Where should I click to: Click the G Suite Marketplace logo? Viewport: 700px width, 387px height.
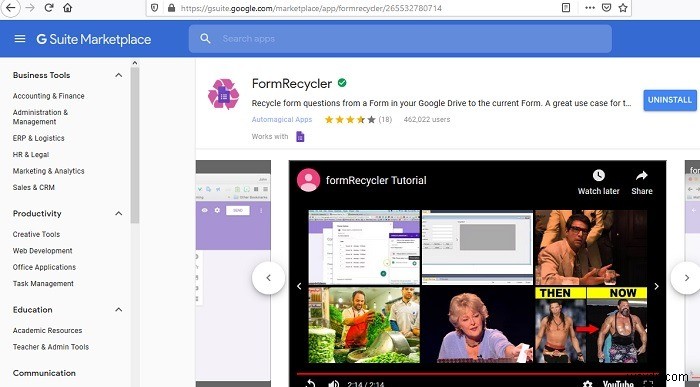(94, 39)
